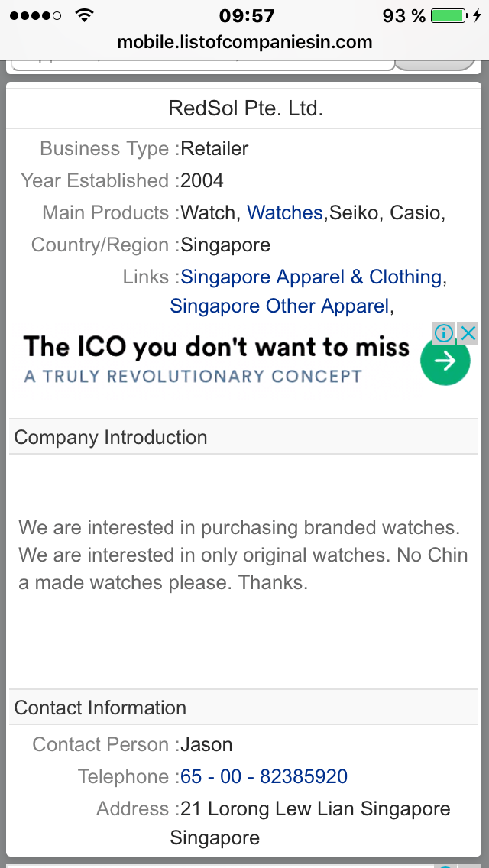
Task: Tap the 93 % battery percentage
Action: pyautogui.click(x=404, y=15)
